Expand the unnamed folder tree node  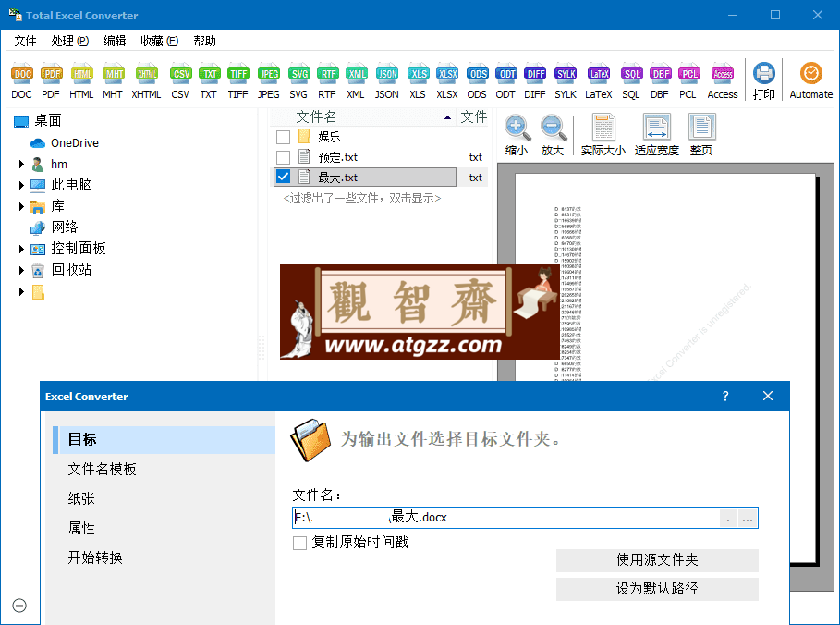[x=21, y=291]
